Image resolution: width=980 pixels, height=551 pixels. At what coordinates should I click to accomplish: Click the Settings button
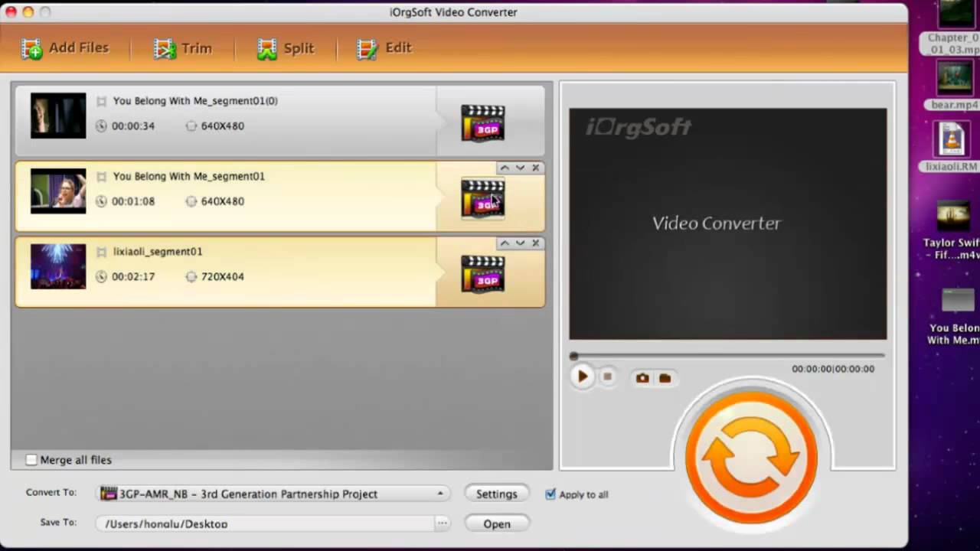497,494
